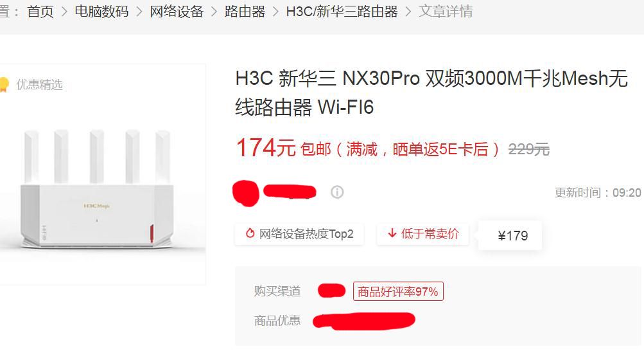The height and width of the screenshot is (351, 644).
Task: Click the gold medal icon beside 优惠精选
Action: pyautogui.click(x=4, y=84)
